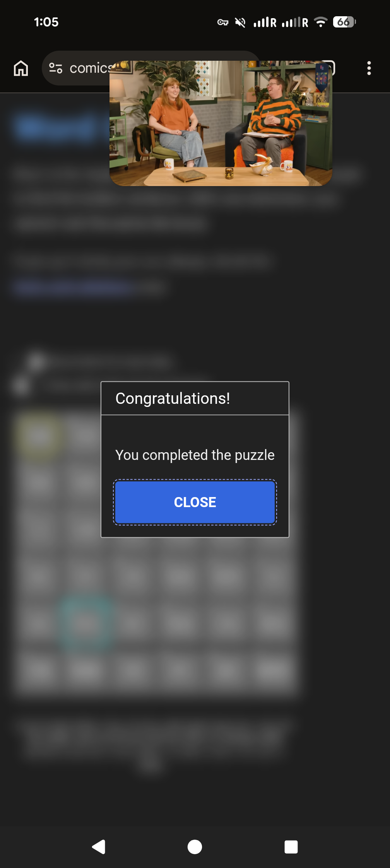Tap the browser home icon
Viewport: 390px width, 868px height.
click(21, 68)
